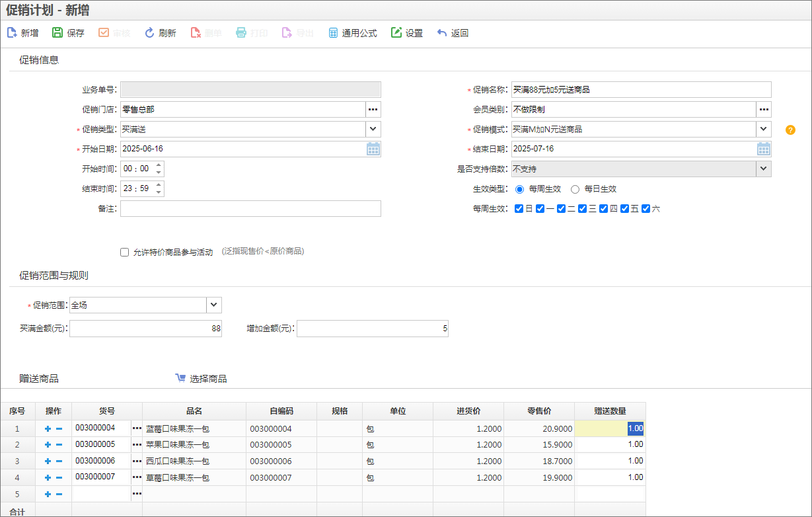Open product lookup for 货号 003000006

[x=137, y=461]
